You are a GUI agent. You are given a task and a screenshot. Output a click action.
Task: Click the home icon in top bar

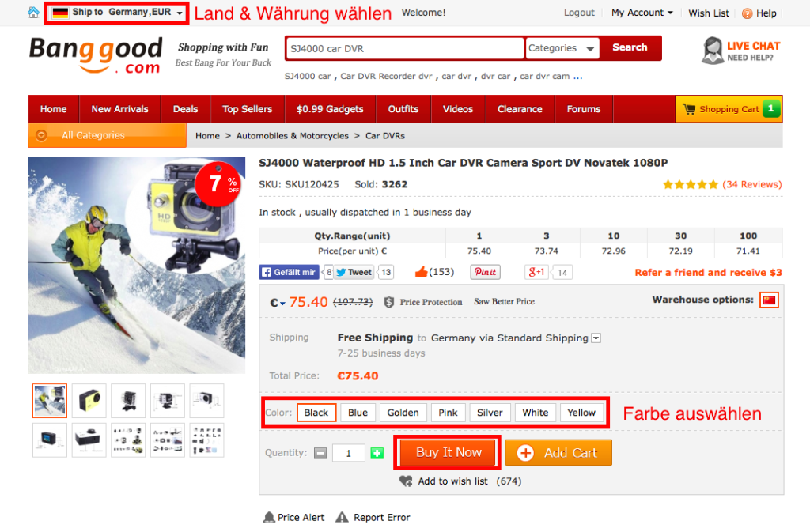click(x=33, y=13)
